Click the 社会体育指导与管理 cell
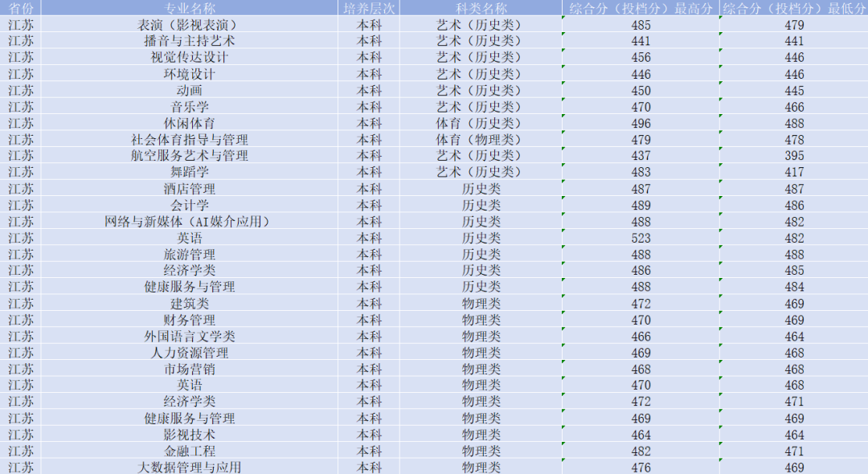868x474 pixels. [190, 139]
